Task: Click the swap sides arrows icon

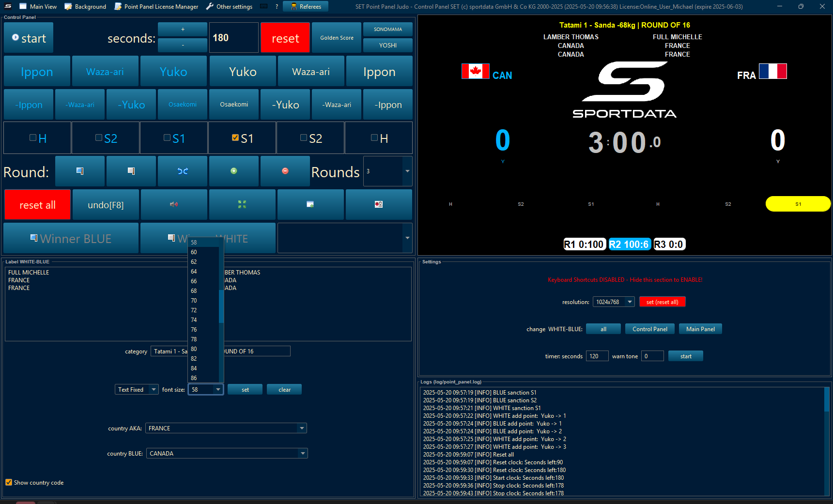Action: [183, 171]
